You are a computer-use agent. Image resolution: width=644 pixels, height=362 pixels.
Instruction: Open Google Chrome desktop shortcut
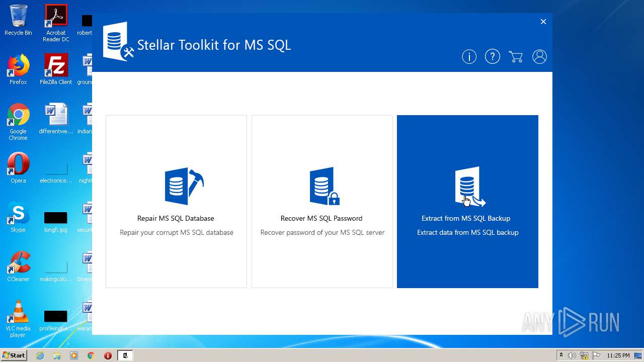tap(18, 122)
